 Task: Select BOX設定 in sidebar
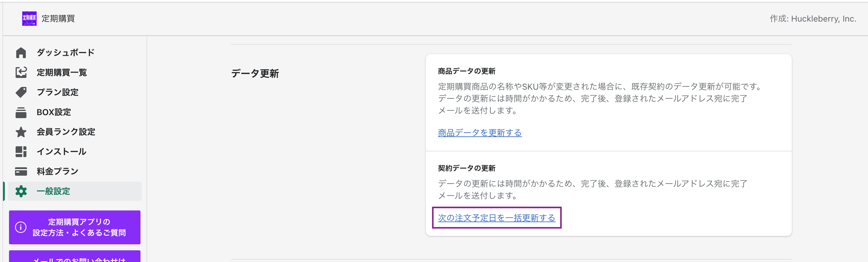pos(54,112)
